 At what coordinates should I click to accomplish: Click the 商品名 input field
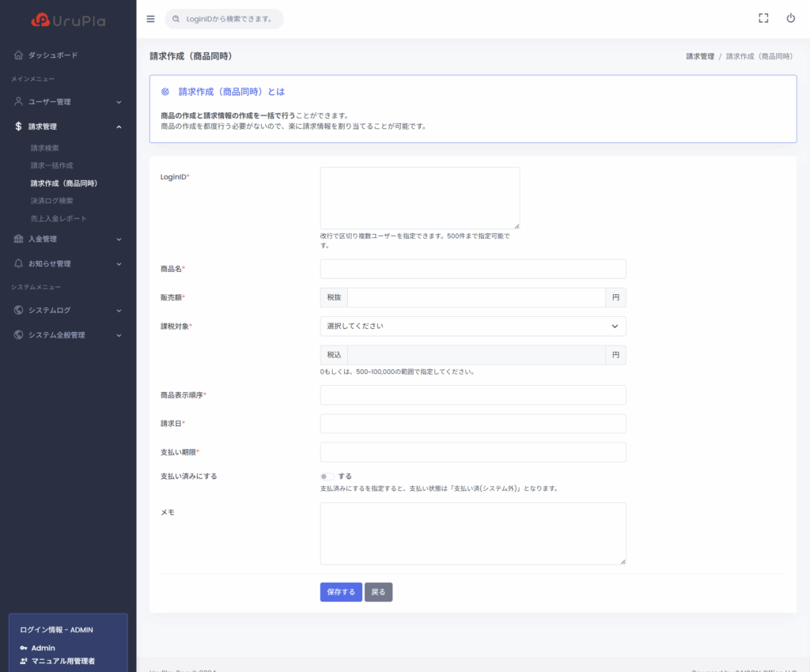click(x=472, y=269)
